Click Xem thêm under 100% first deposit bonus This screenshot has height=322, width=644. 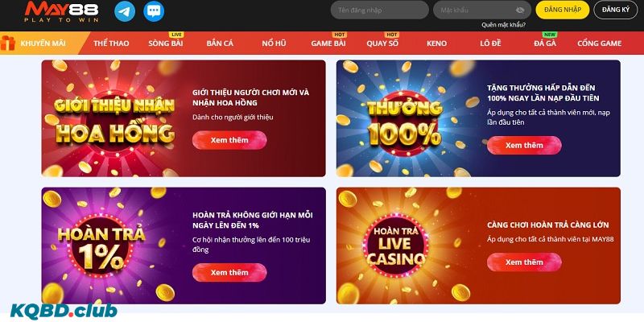(x=524, y=146)
